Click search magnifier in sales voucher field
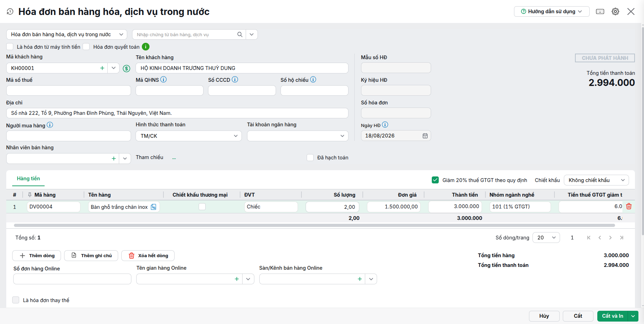This screenshot has height=324, width=644. [x=240, y=34]
